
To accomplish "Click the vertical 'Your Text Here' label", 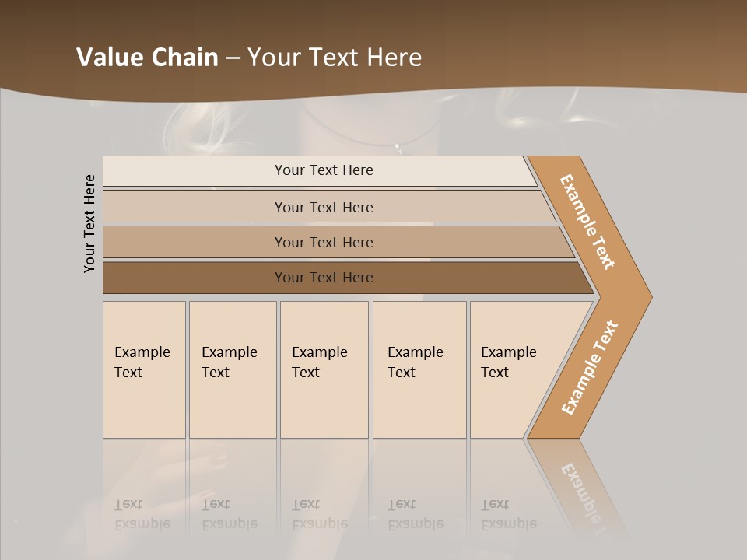I will point(89,224).
